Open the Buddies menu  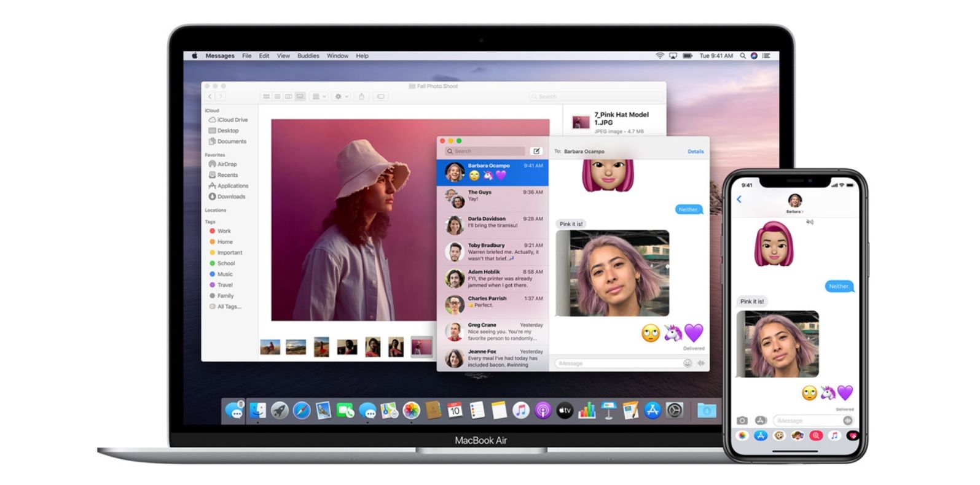[308, 56]
